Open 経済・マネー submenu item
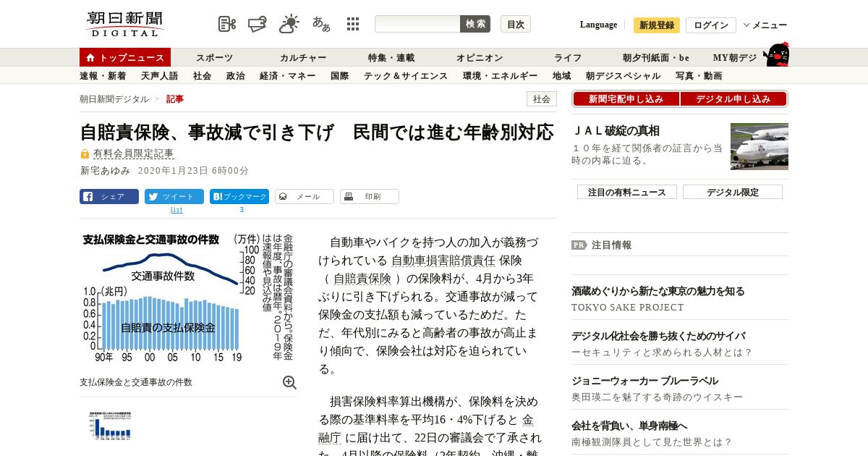 tap(287, 75)
